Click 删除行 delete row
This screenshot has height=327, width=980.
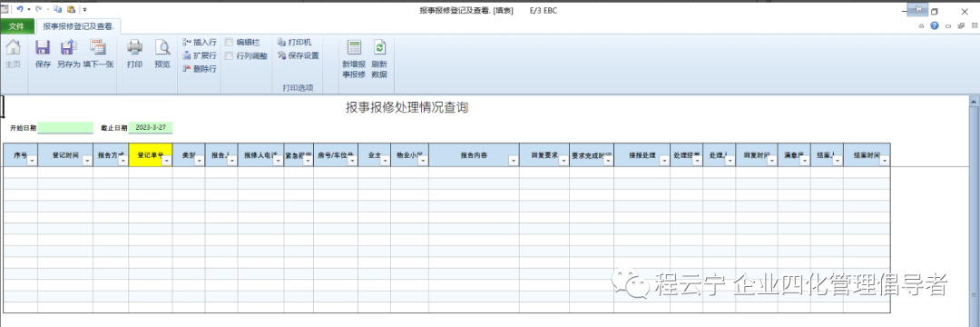tap(200, 69)
